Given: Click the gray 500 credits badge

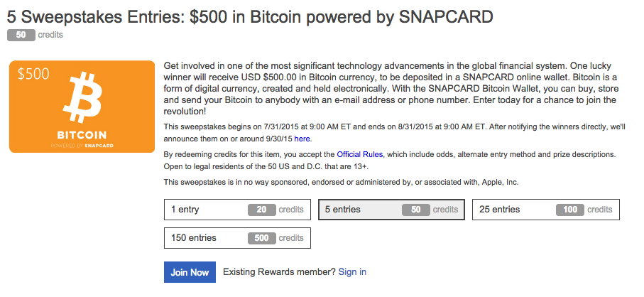Looking at the screenshot, I should pyautogui.click(x=261, y=238).
